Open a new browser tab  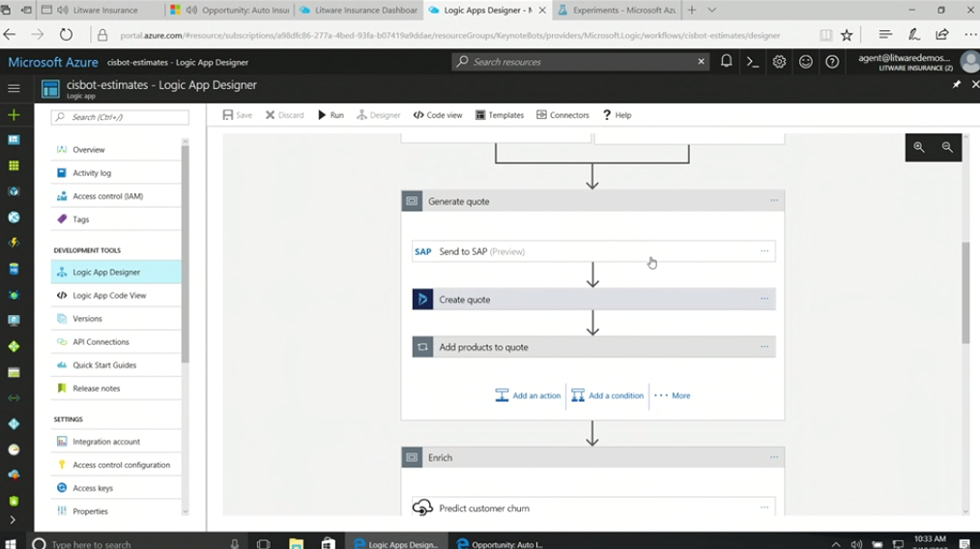(691, 10)
